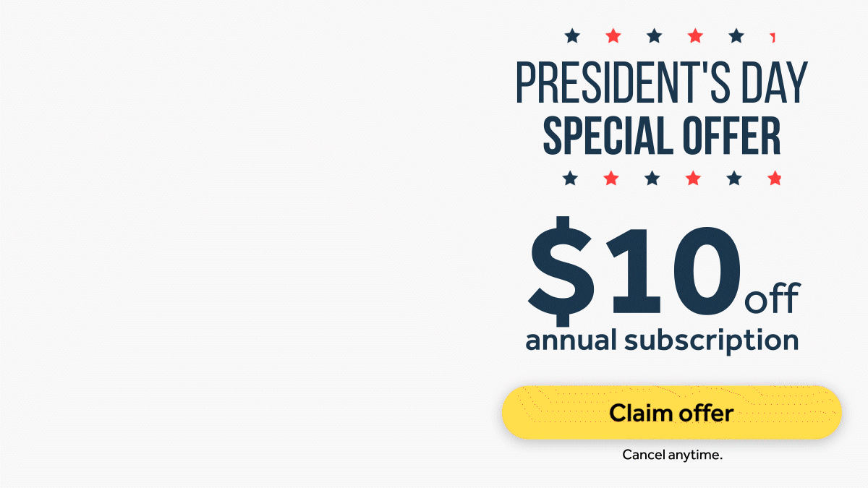Click the first navy star in top row
Image resolution: width=868 pixels, height=488 pixels.
coord(572,35)
